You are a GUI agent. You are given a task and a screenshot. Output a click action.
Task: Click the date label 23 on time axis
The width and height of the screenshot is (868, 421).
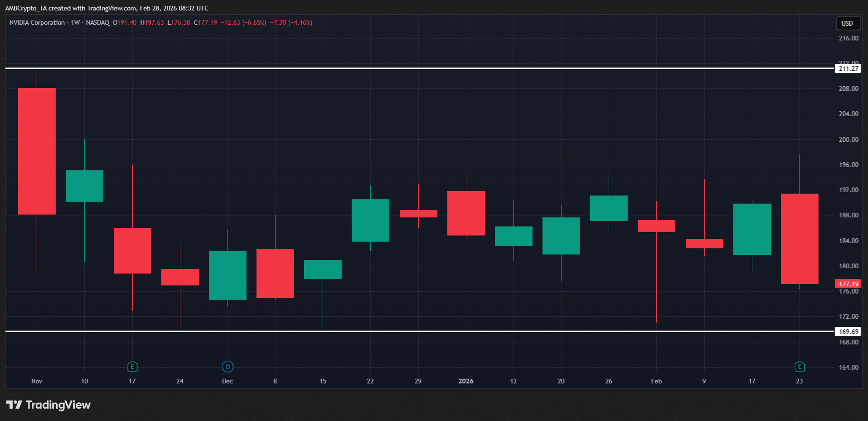[799, 381]
